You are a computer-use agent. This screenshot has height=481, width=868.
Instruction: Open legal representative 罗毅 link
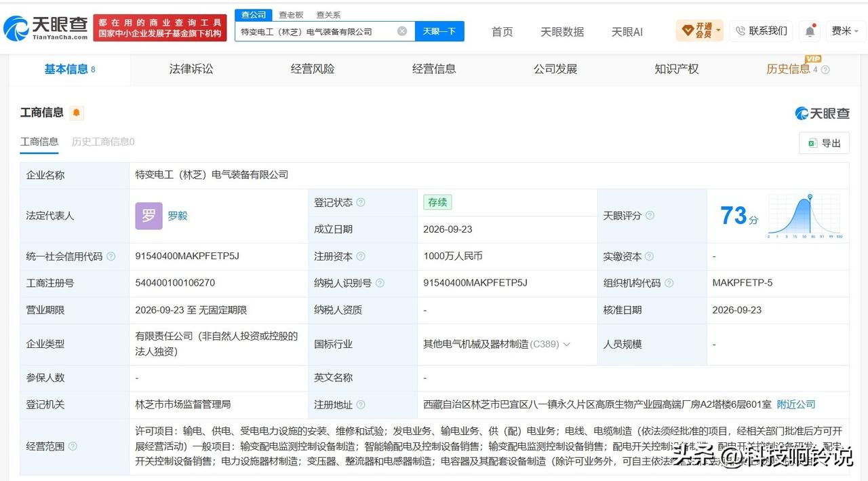pyautogui.click(x=178, y=216)
